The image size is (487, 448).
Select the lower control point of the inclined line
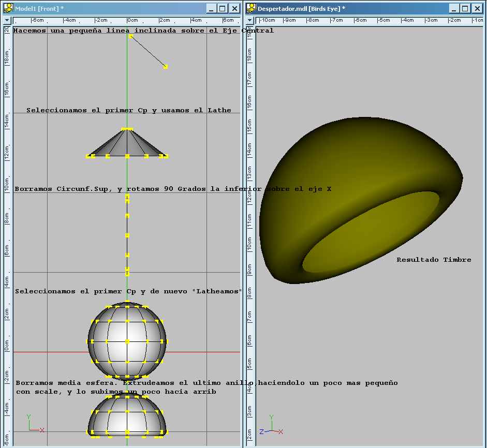point(166,66)
